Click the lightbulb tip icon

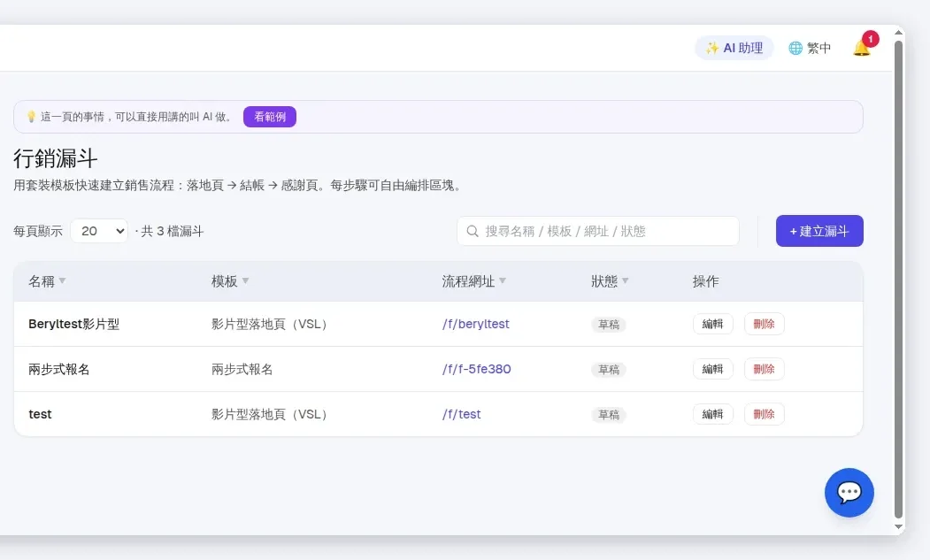click(32, 116)
